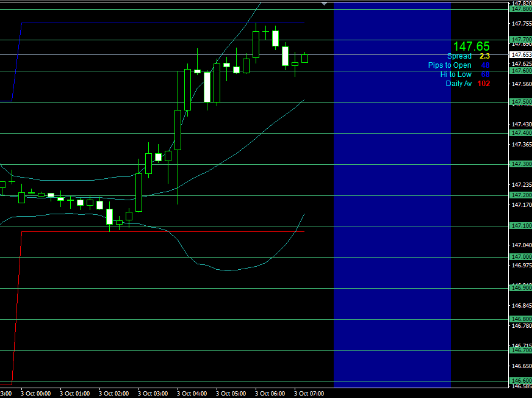Click the chart shift triangle marker at top

pos(324,4)
